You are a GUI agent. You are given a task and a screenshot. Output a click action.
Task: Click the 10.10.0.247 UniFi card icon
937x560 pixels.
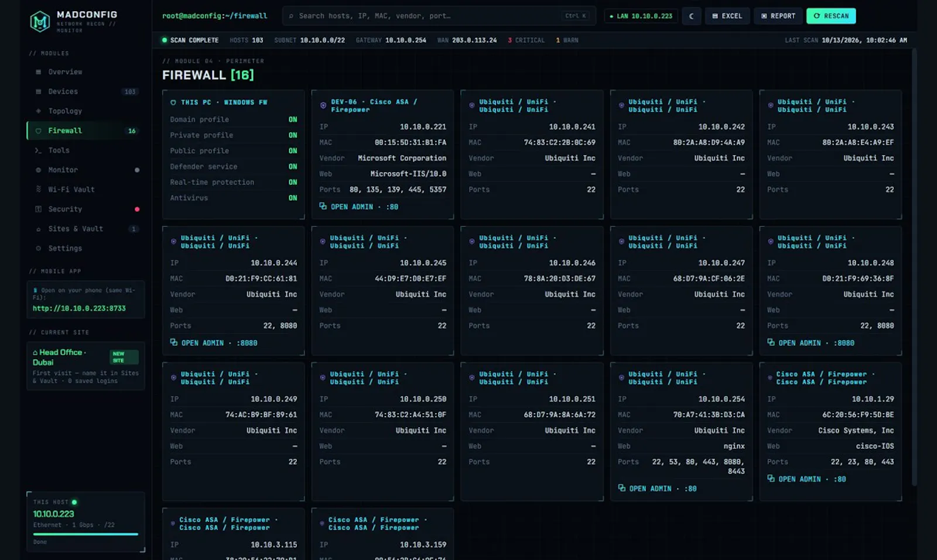pos(621,242)
